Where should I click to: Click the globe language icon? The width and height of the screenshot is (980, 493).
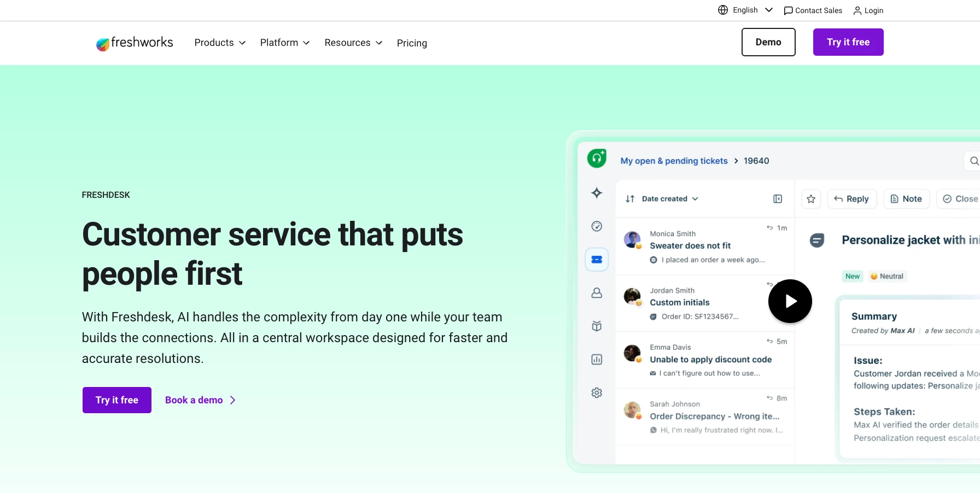point(723,10)
